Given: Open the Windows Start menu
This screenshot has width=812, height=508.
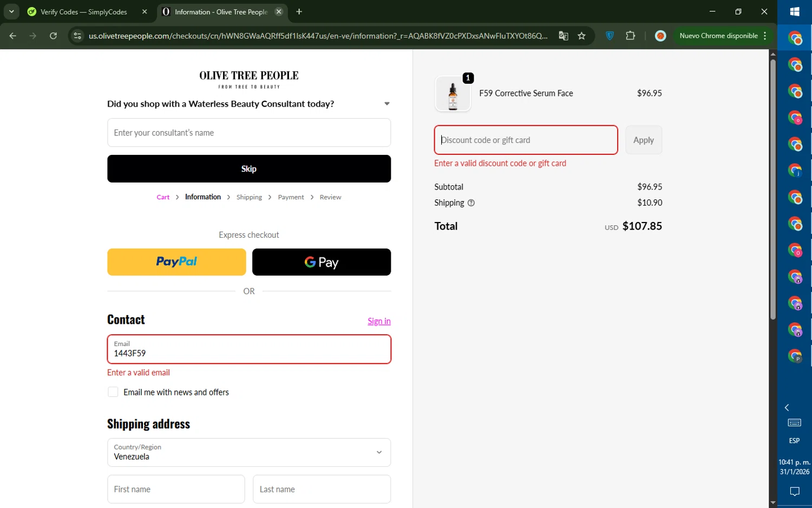Looking at the screenshot, I should point(795,11).
